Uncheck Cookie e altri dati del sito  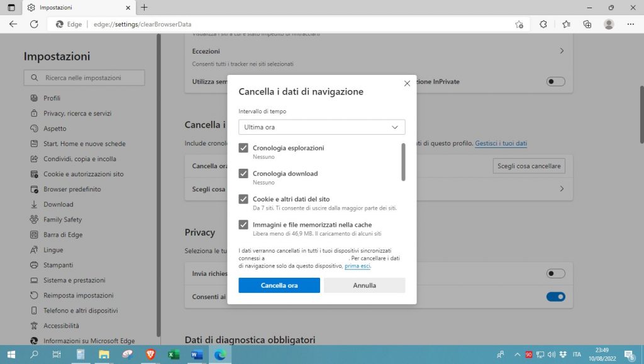(243, 199)
